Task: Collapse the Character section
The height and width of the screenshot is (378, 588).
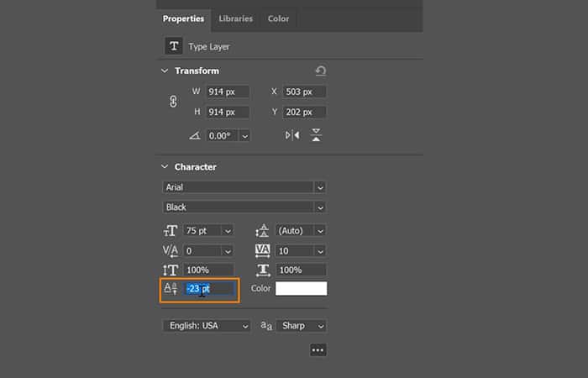Action: 165,167
